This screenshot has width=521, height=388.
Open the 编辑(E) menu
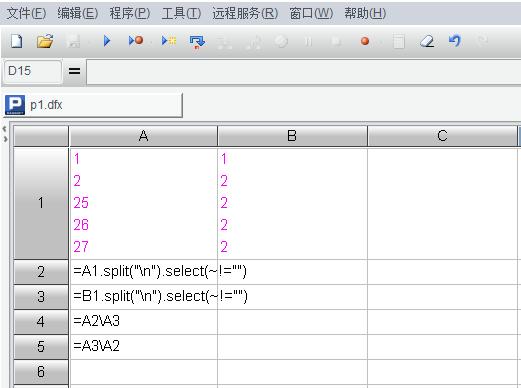[x=78, y=13]
